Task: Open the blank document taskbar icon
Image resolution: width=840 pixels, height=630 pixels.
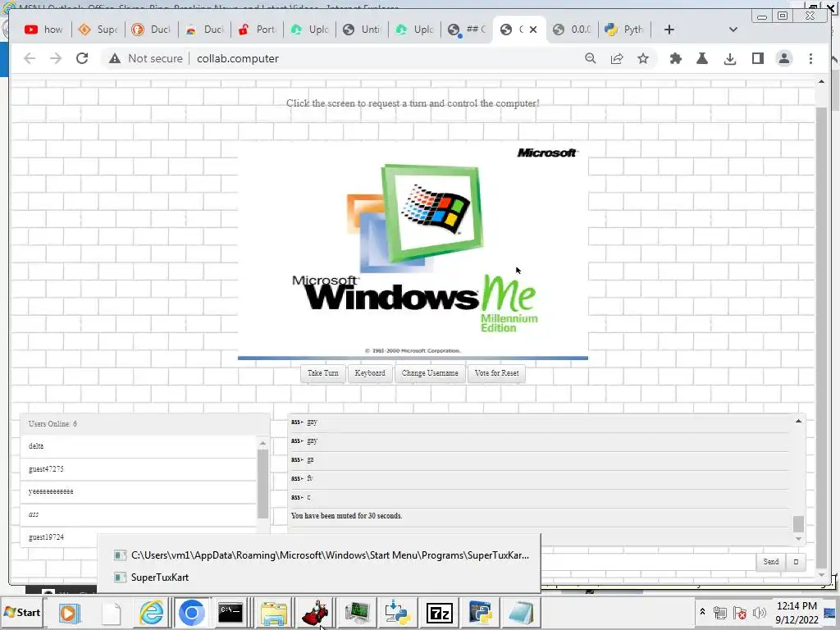Action: 112,612
